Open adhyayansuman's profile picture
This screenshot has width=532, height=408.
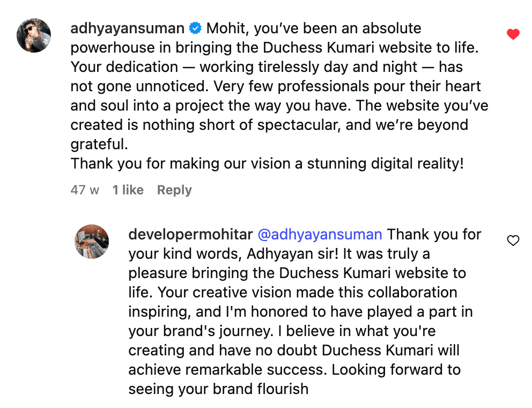[x=33, y=35]
